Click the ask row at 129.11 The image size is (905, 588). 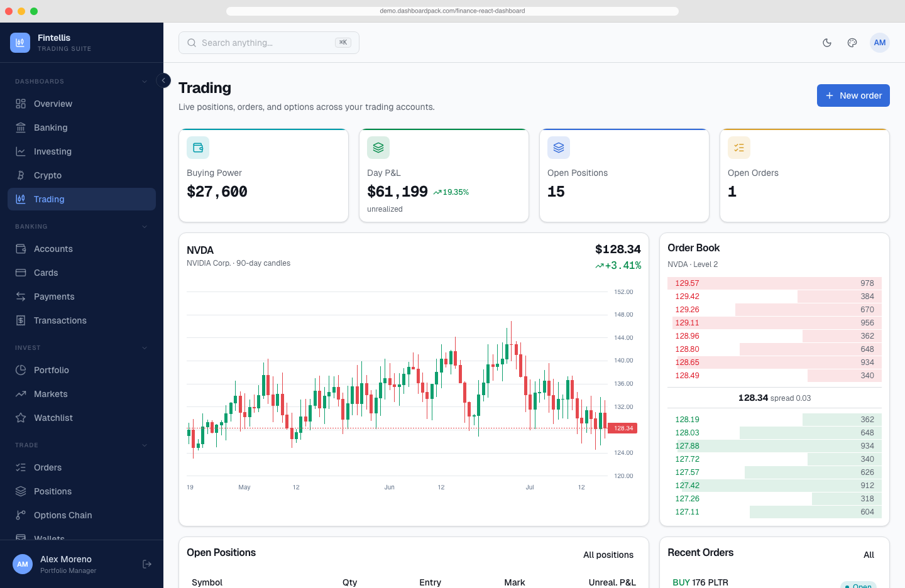pos(774,323)
